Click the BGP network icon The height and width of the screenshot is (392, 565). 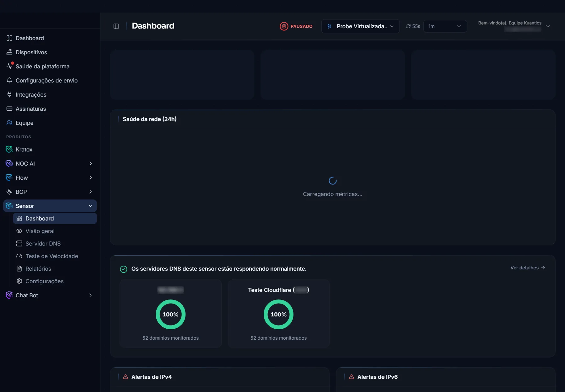tap(9, 192)
